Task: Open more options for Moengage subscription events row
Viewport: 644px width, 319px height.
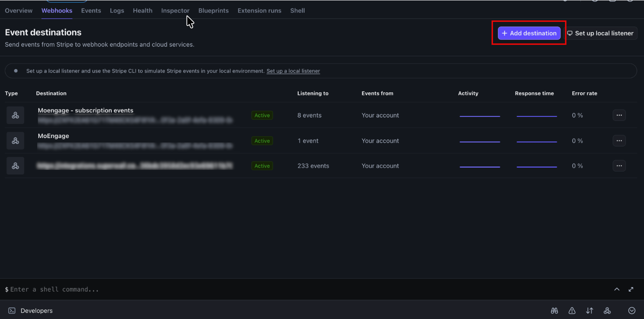Action: [x=619, y=115]
